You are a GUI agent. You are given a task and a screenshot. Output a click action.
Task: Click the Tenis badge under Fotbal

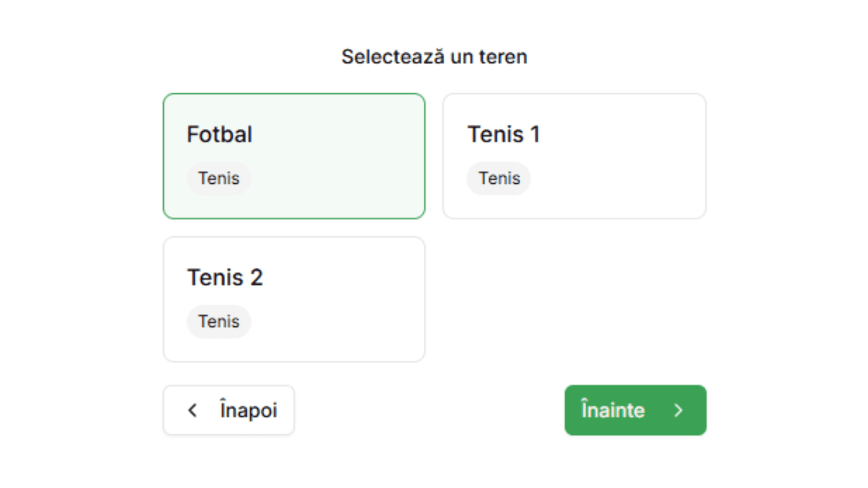point(219,178)
